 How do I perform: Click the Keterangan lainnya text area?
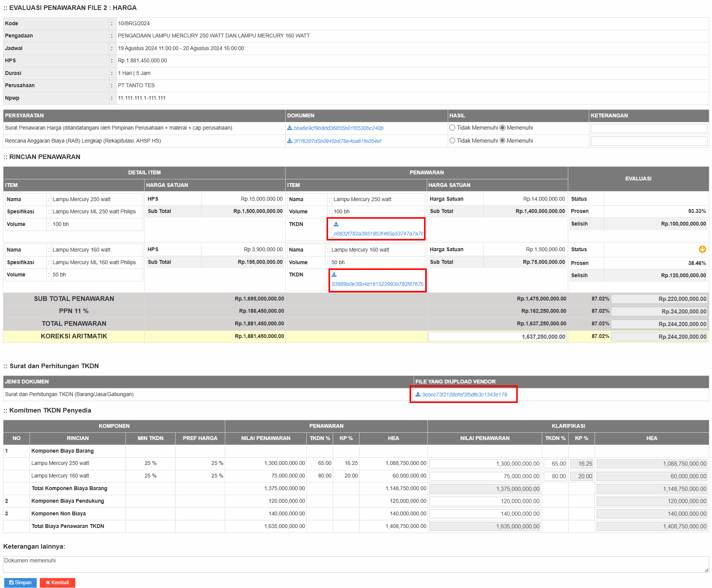tap(356, 564)
